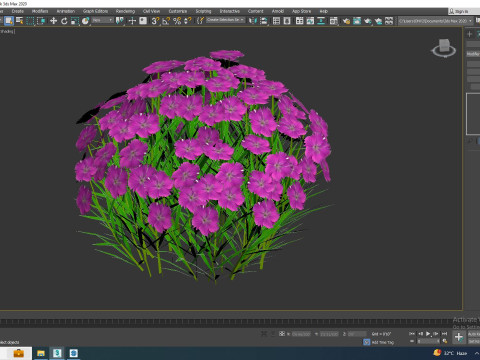The width and height of the screenshot is (480, 360).
Task: Toggle Spinner Snap
Action: 188,21
